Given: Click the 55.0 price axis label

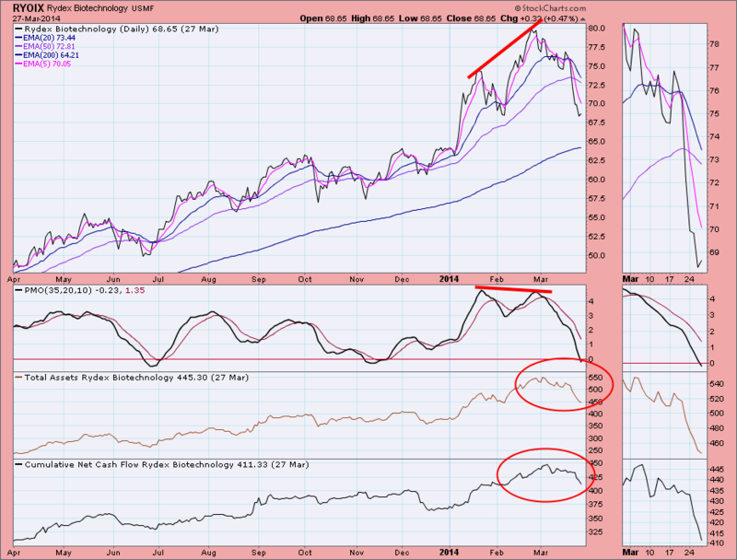Looking at the screenshot, I should [x=596, y=217].
